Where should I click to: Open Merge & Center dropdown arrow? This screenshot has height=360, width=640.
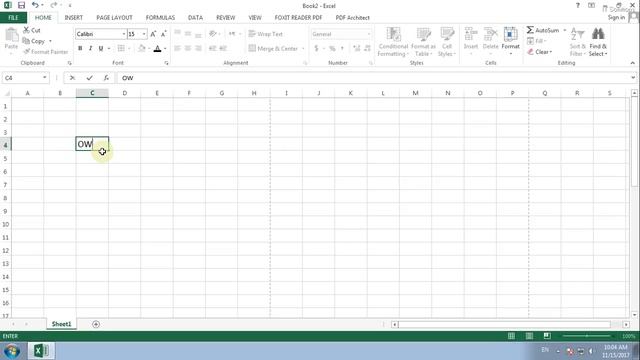[303, 49]
